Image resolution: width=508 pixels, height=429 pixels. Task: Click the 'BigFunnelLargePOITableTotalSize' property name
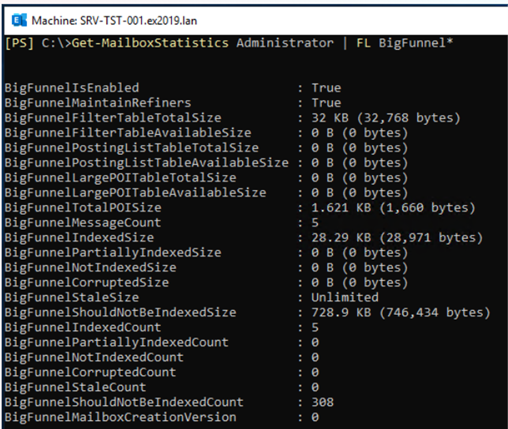(120, 178)
